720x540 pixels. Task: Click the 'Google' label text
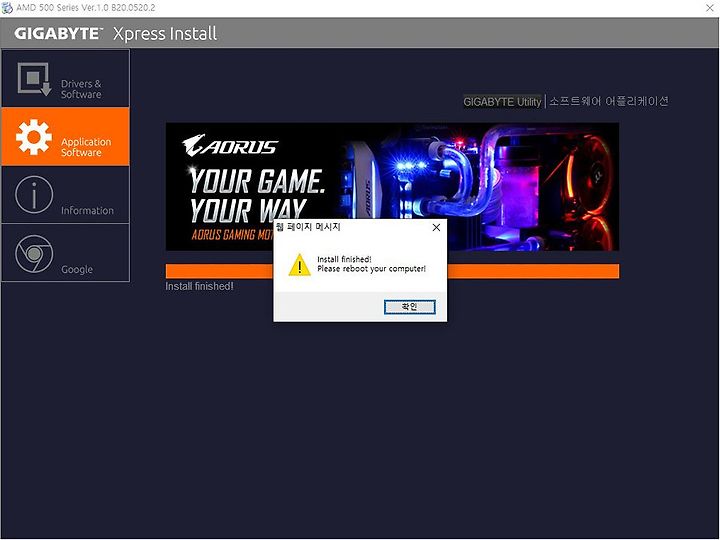click(x=77, y=269)
